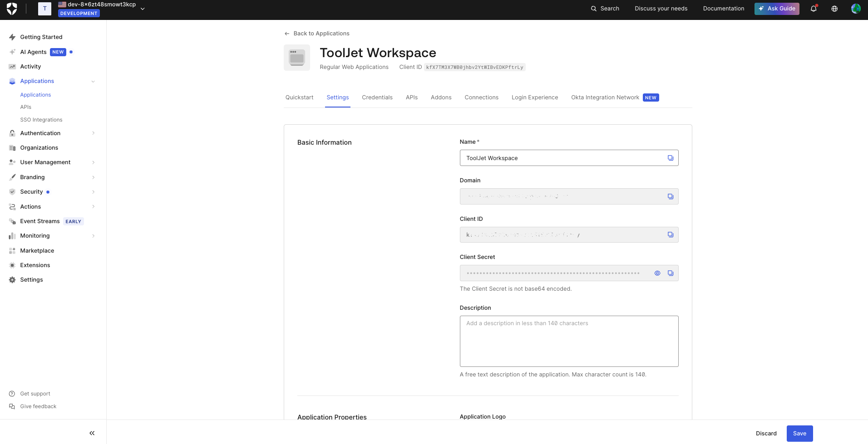Expand the Monitoring menu
Image resolution: width=868 pixels, height=444 pixels.
35,235
